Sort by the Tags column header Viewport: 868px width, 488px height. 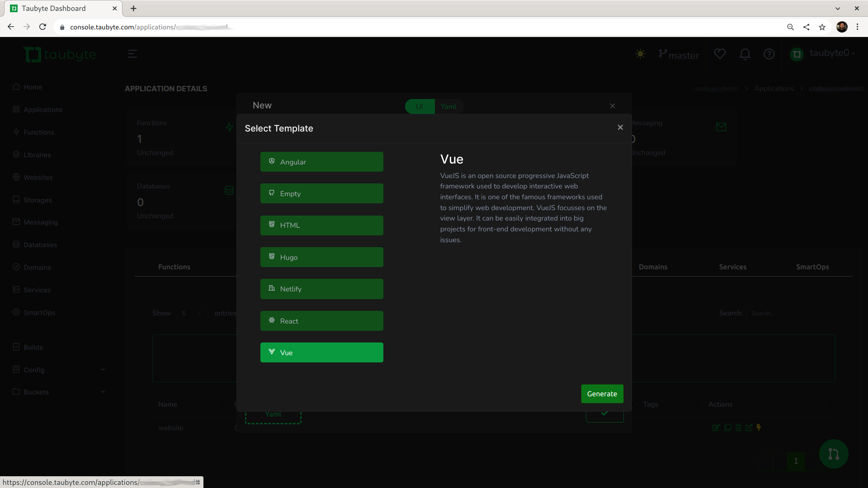651,404
